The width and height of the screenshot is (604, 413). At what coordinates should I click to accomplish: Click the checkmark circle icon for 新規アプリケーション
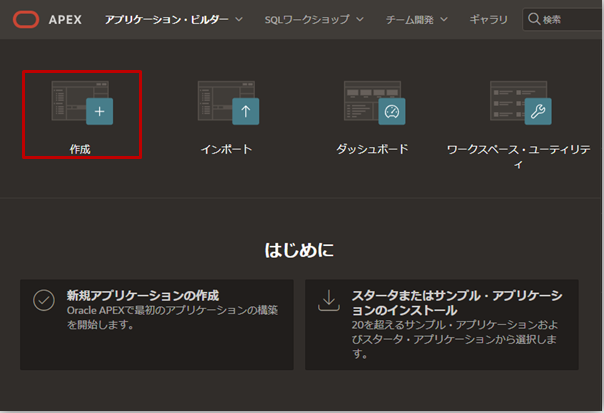click(43, 300)
